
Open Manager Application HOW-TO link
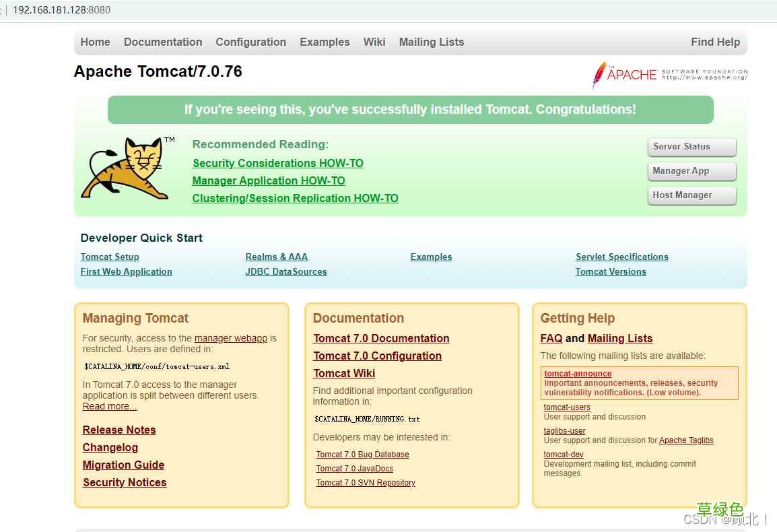pos(269,181)
